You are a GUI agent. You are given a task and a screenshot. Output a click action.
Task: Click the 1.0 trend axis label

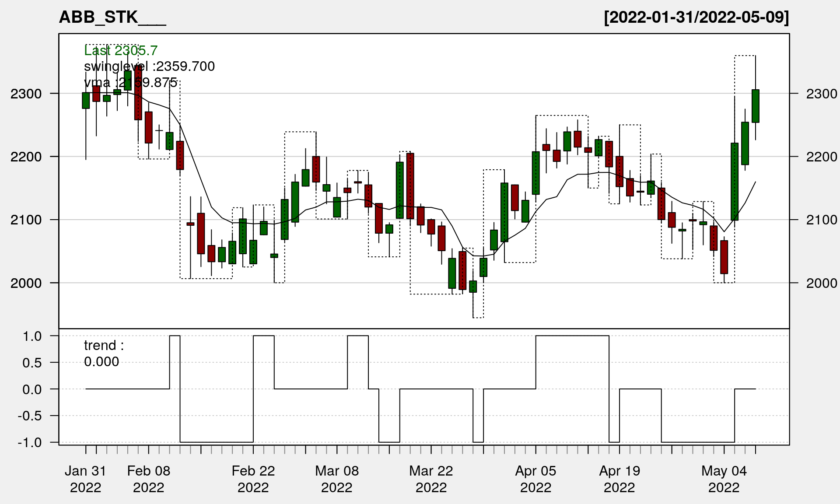[32, 336]
